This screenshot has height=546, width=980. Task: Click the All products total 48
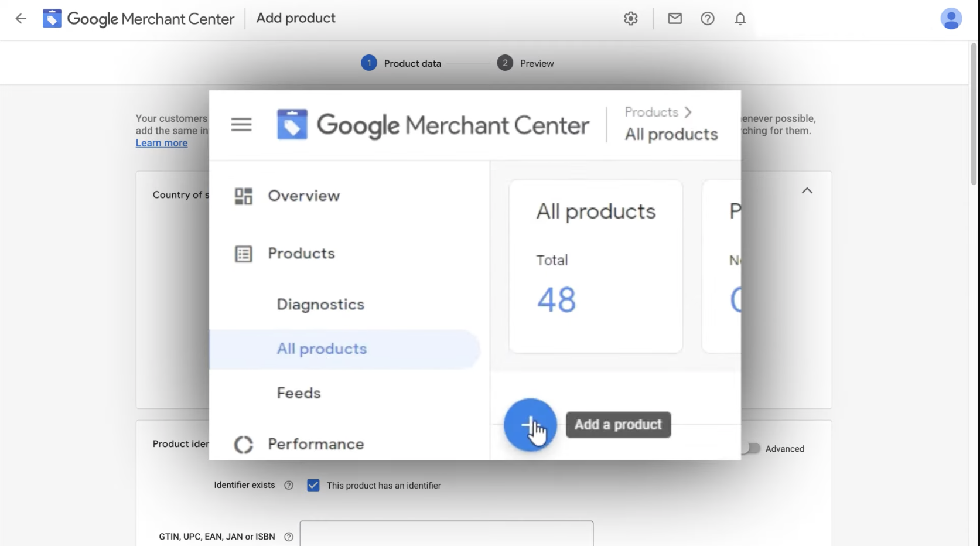[556, 299]
